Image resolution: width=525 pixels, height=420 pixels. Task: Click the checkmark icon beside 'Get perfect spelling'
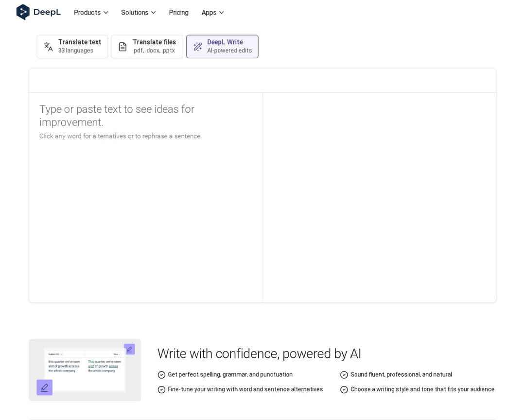click(x=161, y=375)
